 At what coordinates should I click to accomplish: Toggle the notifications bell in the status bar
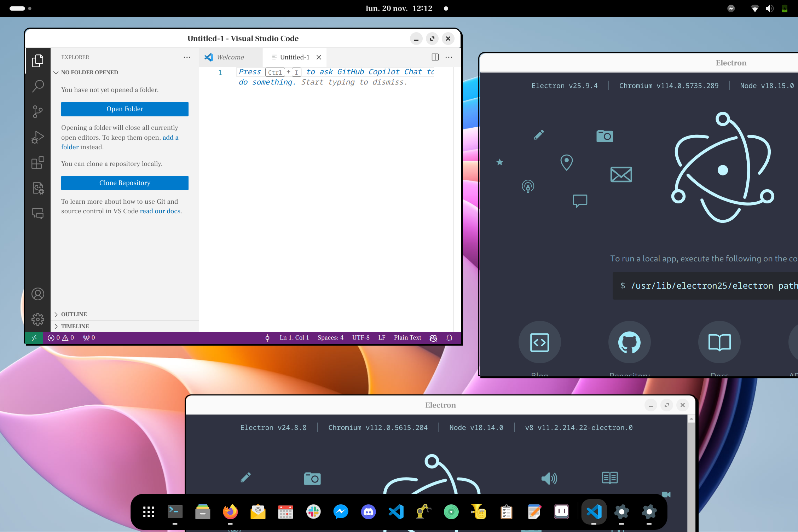pos(449,338)
